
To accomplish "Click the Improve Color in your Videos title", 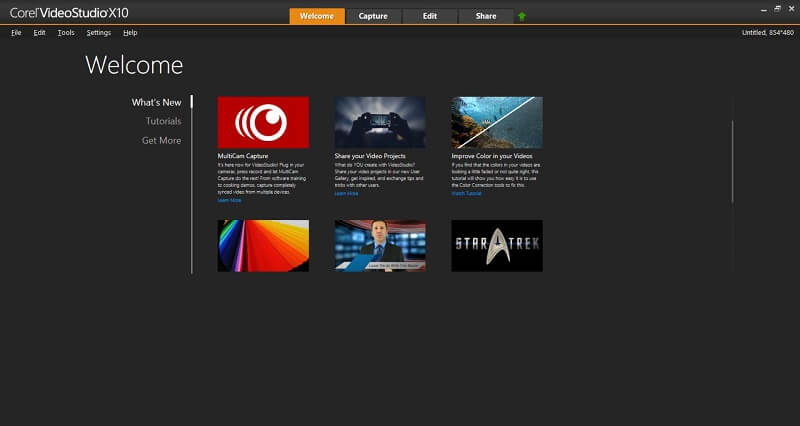I will 492,156.
